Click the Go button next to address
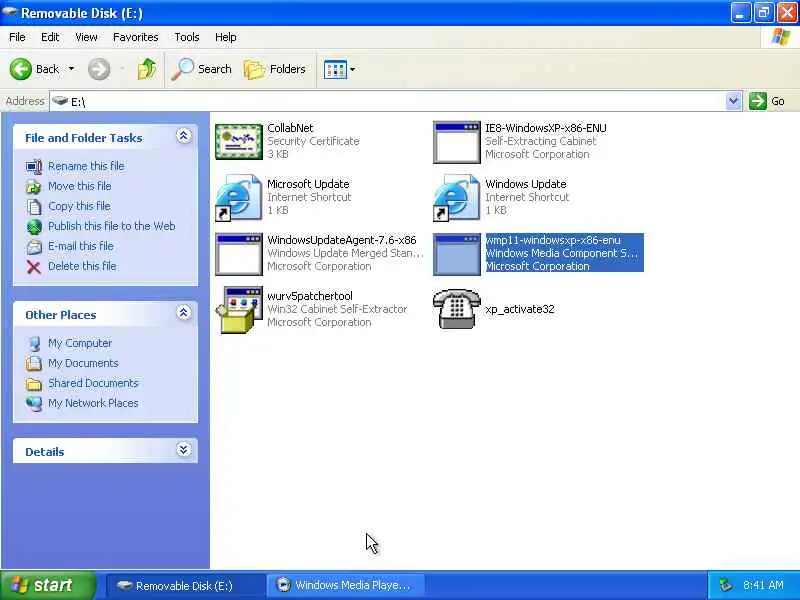 (767, 101)
